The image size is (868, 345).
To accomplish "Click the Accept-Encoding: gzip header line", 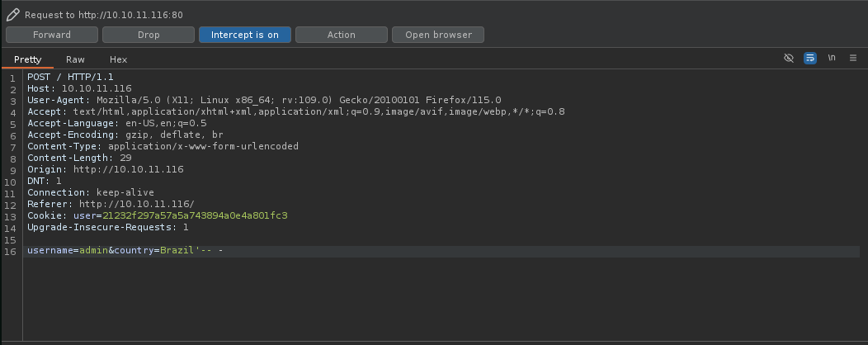I will (125, 135).
